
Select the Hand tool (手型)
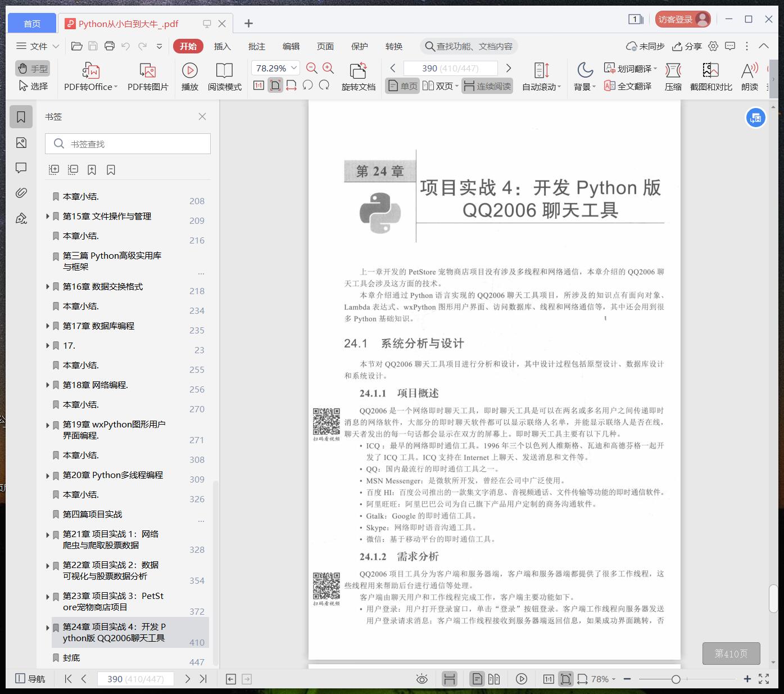pos(33,69)
